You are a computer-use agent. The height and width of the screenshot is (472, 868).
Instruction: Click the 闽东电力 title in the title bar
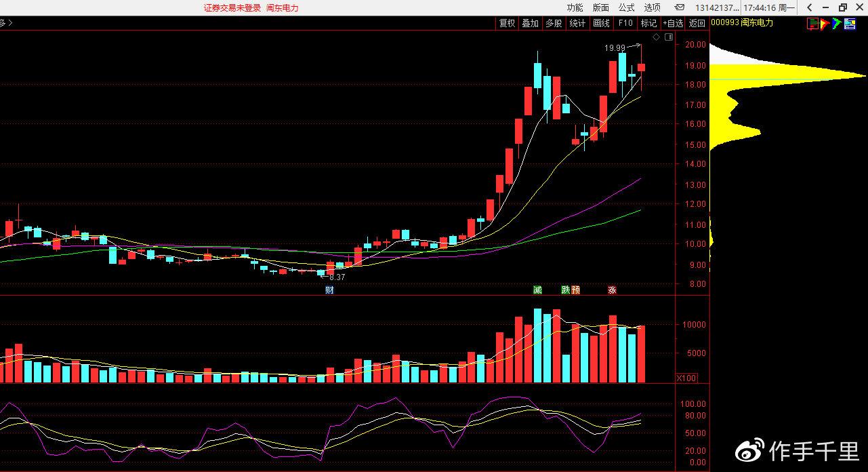click(x=282, y=8)
